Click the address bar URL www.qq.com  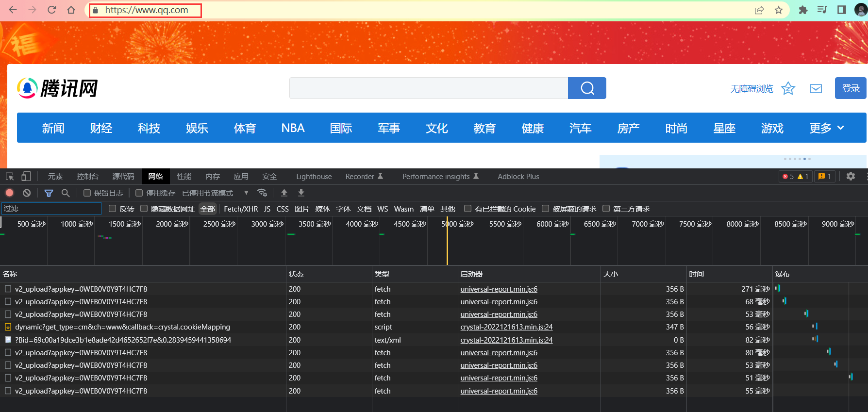click(146, 10)
